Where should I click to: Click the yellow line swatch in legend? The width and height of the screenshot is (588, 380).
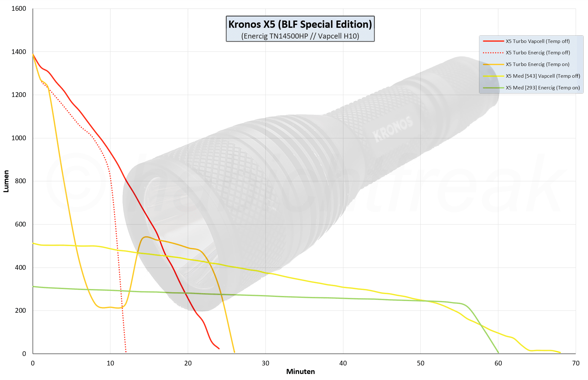[493, 76]
